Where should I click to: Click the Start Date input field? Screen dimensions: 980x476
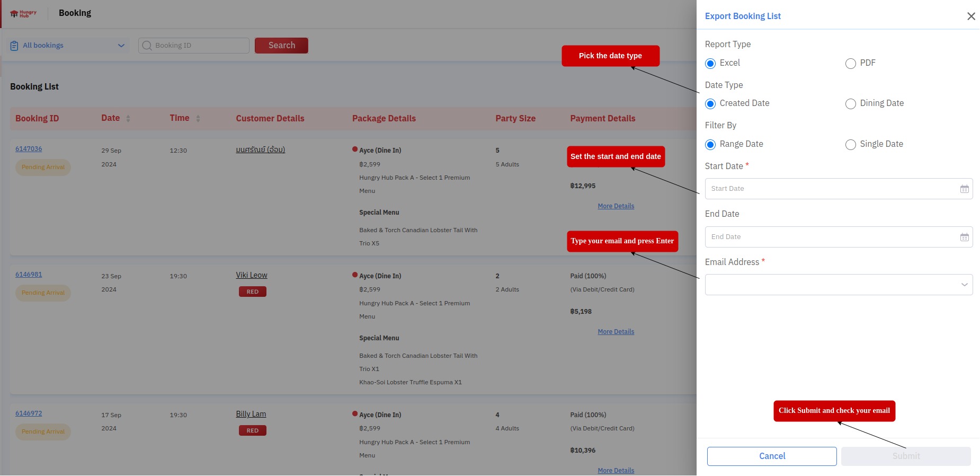pos(832,189)
